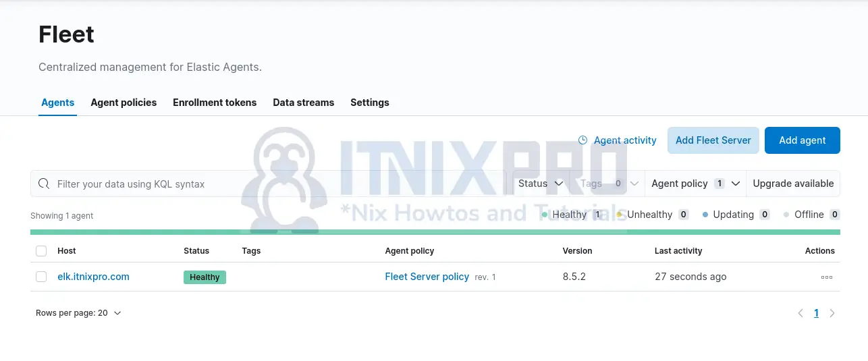Expand the Status filter dropdown
The width and height of the screenshot is (868, 361).
coord(540,184)
